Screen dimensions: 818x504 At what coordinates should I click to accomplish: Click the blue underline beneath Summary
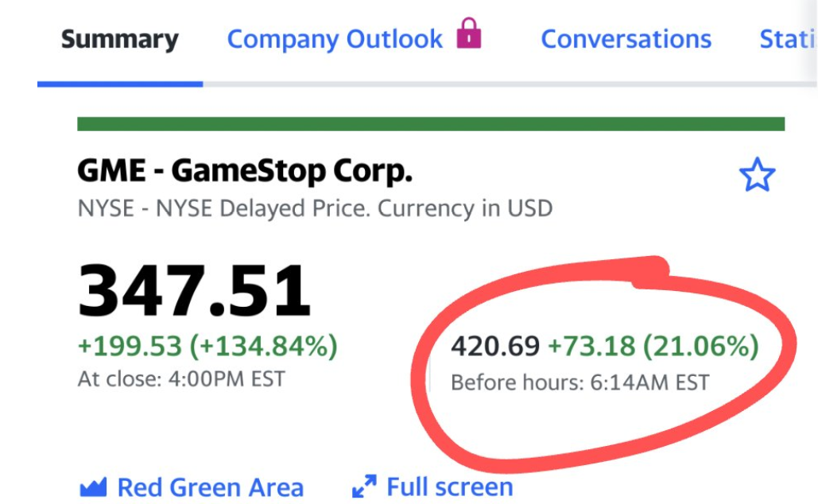(x=119, y=83)
